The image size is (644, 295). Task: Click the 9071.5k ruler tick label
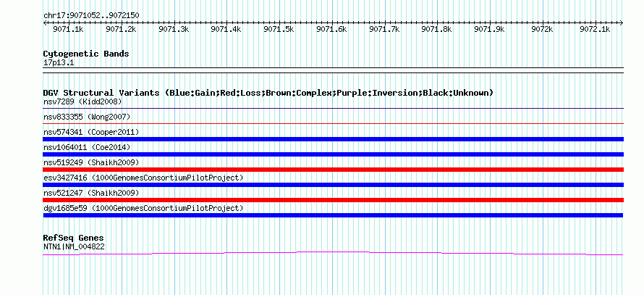pyautogui.click(x=279, y=29)
